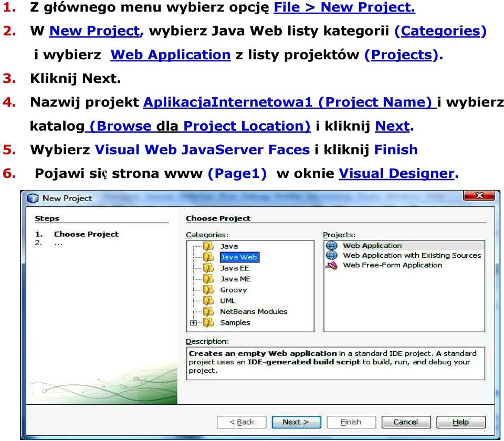Click the UML folder icon
The image size is (504, 441).
pyautogui.click(x=208, y=301)
